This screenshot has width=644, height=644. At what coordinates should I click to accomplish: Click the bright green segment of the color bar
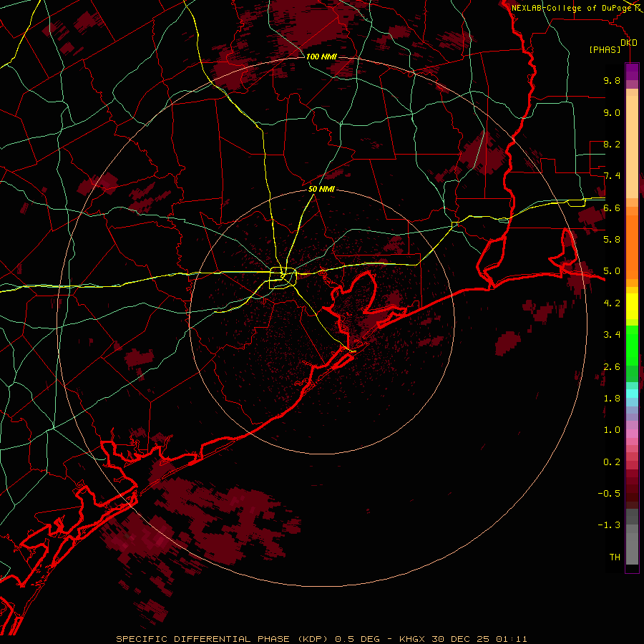[x=632, y=346]
